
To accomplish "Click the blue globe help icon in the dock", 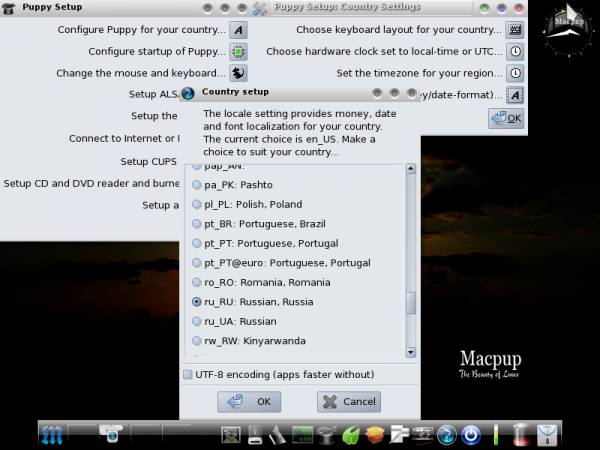I will click(x=447, y=435).
